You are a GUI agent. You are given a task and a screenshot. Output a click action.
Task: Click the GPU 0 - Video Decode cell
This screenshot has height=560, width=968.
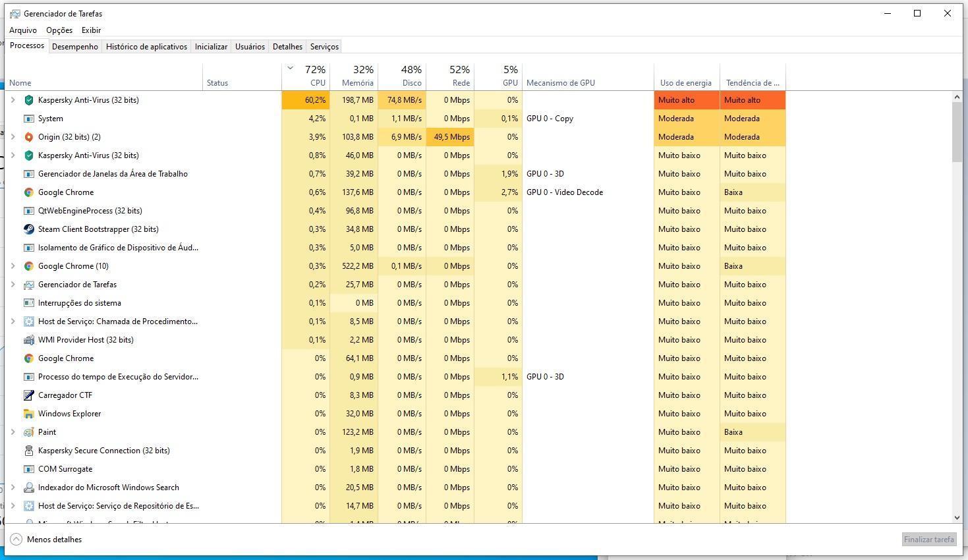pyautogui.click(x=588, y=192)
